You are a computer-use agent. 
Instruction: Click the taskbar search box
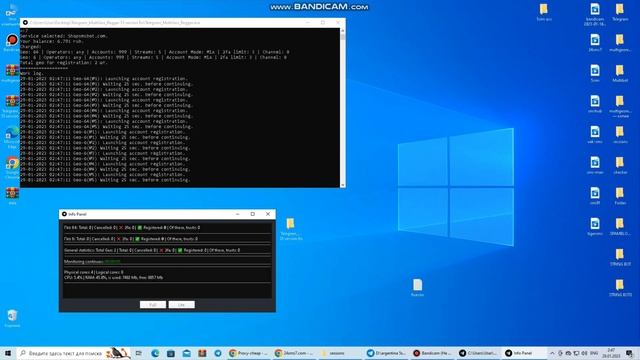[x=74, y=353]
